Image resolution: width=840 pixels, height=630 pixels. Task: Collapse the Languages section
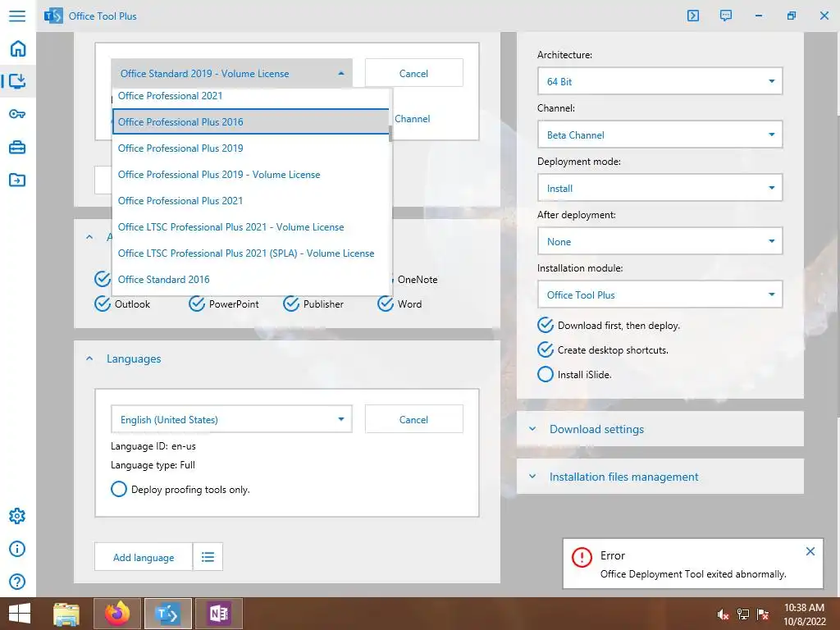click(x=89, y=358)
